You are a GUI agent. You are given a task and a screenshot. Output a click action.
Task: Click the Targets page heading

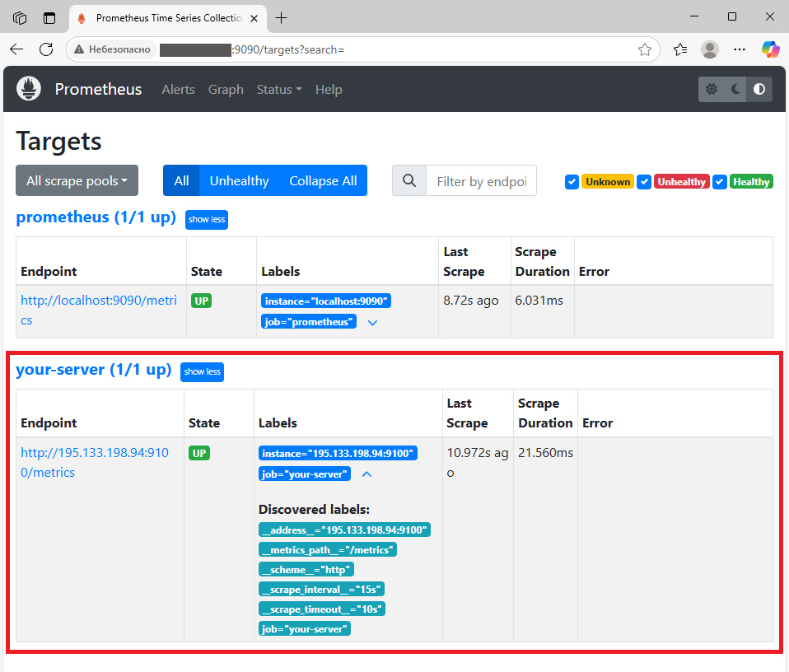pos(58,142)
